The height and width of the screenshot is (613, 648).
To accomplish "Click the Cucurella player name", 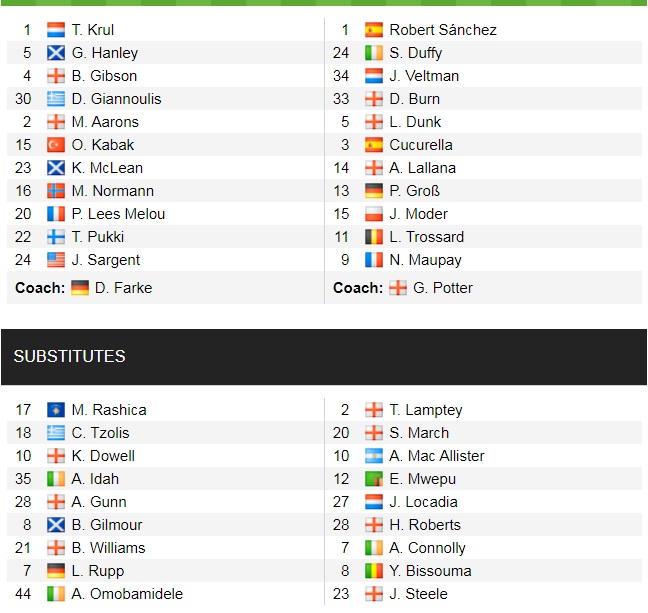I will coord(421,145).
